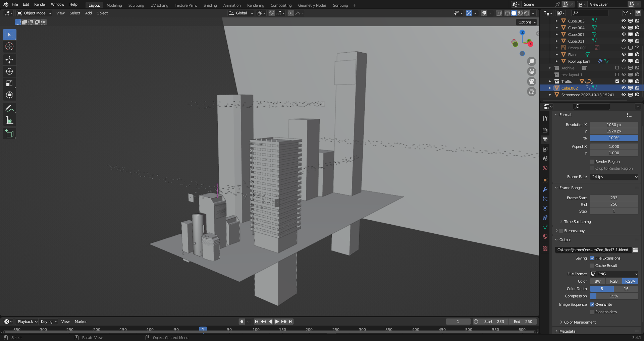Enable Cache Result checkbox

pos(592,266)
